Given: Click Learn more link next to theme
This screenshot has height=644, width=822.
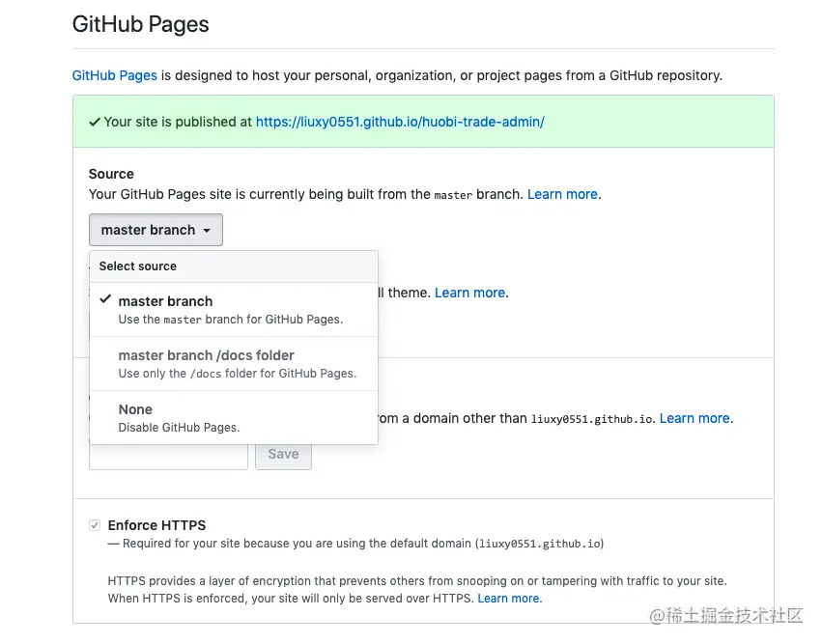Looking at the screenshot, I should [469, 293].
